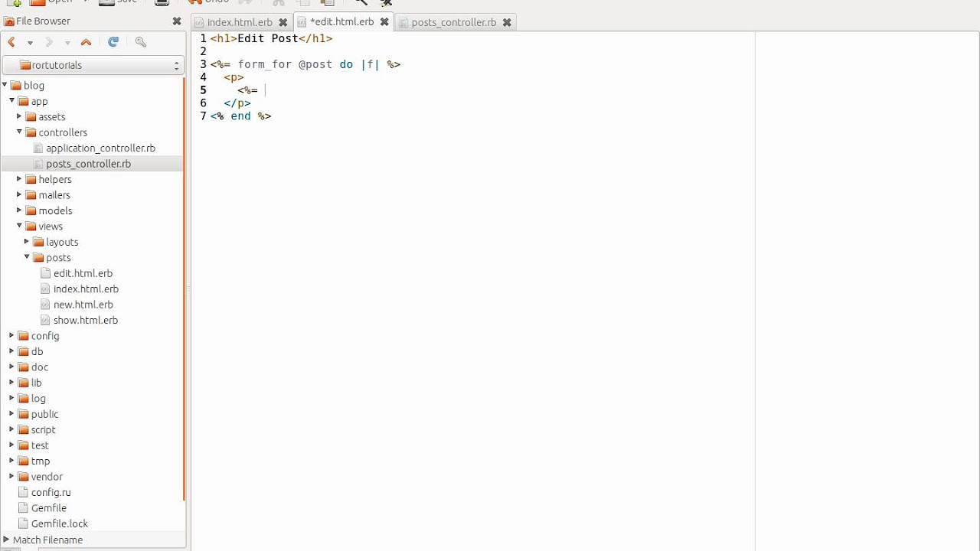This screenshot has width=980, height=551.
Task: Open edit.html.erb from the posts folder
Action: pos(83,273)
